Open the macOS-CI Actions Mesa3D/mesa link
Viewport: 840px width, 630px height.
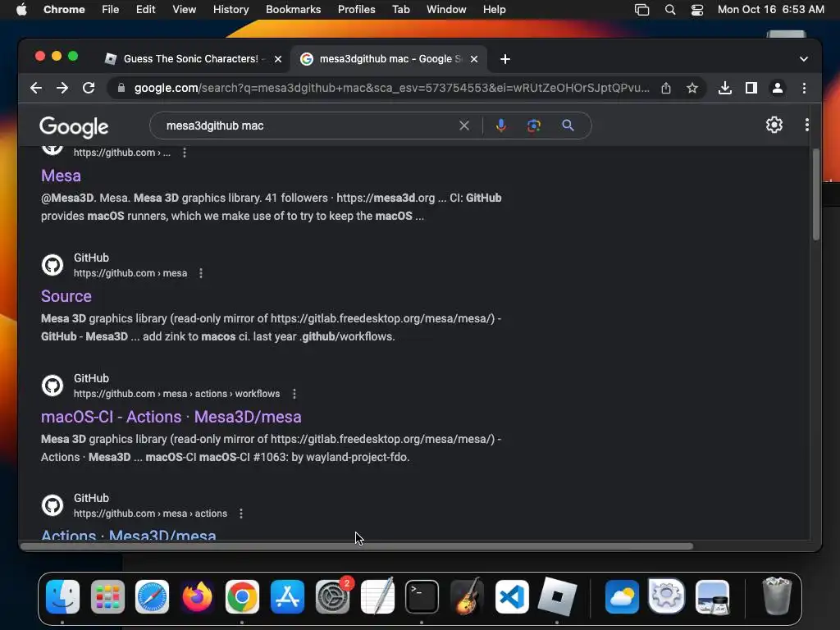pos(171,417)
